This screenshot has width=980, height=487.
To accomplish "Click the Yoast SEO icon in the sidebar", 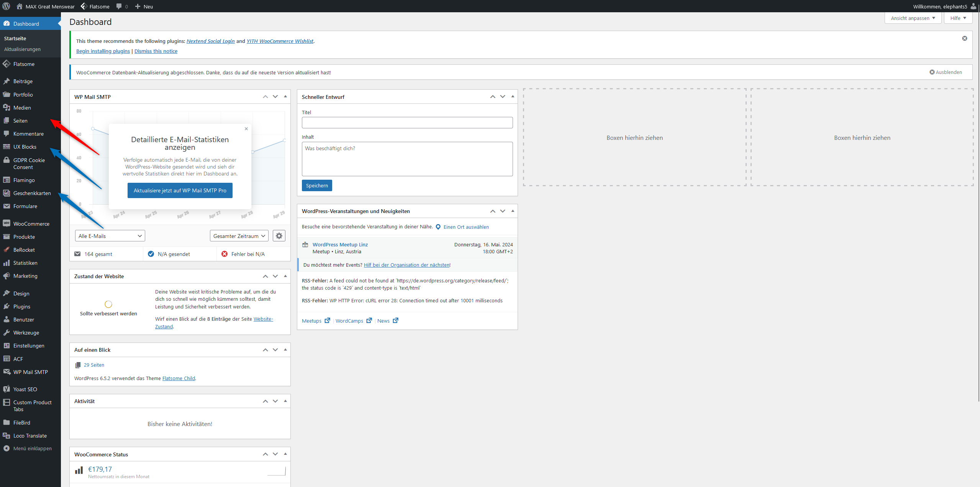I will [7, 389].
